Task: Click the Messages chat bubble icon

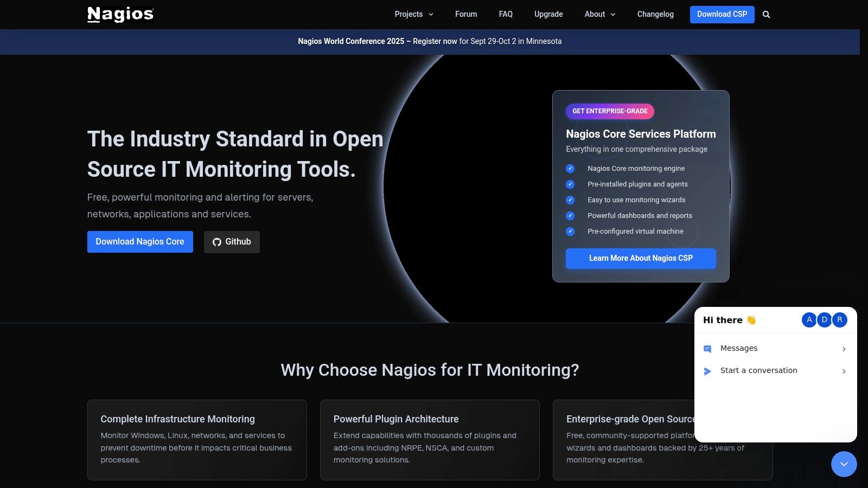Action: tap(707, 349)
